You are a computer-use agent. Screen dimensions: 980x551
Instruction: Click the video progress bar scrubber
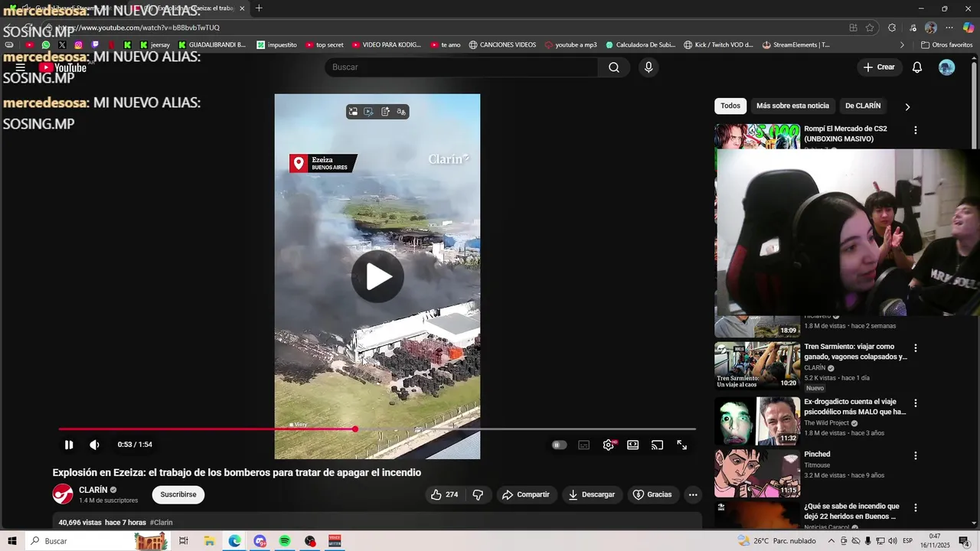point(355,429)
